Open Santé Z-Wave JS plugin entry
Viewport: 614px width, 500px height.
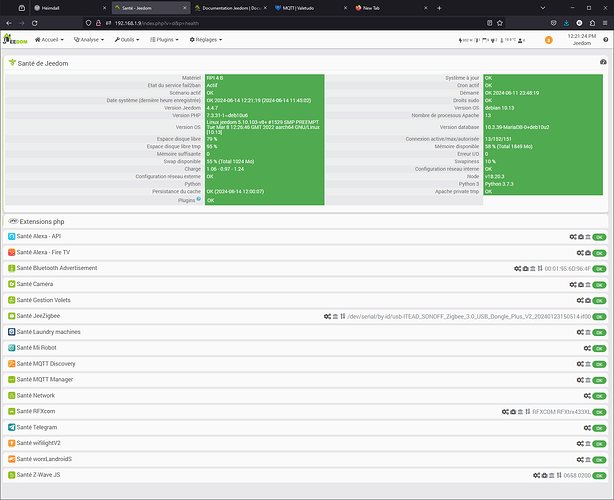tap(38, 475)
